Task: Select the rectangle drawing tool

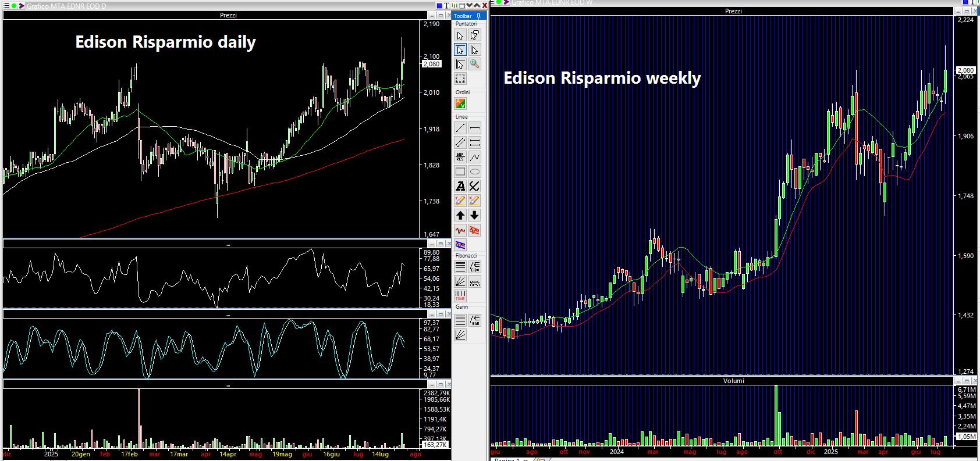Action: click(460, 171)
